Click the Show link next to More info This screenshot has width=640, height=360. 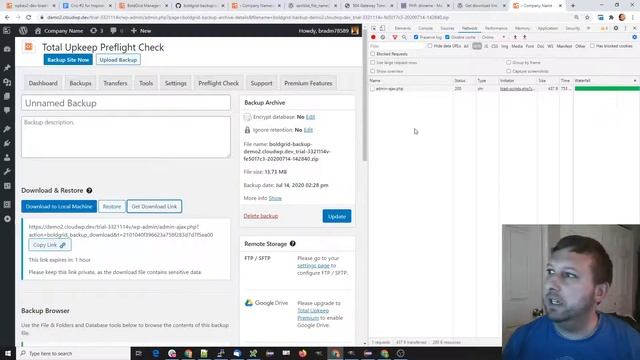pos(275,198)
